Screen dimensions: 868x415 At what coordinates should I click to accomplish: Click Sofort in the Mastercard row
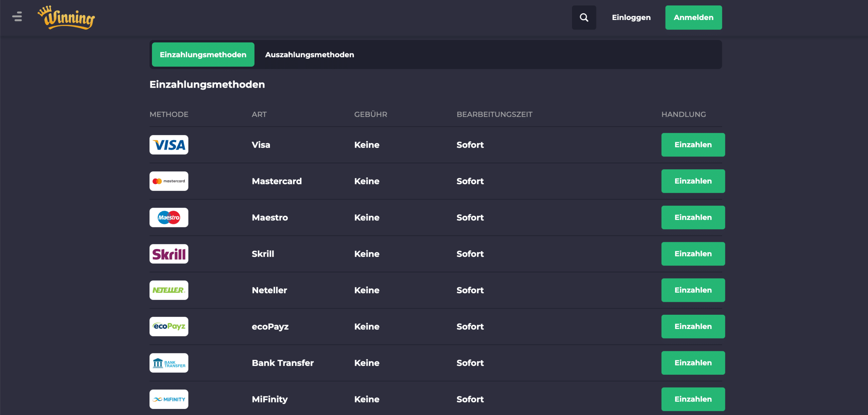(470, 181)
